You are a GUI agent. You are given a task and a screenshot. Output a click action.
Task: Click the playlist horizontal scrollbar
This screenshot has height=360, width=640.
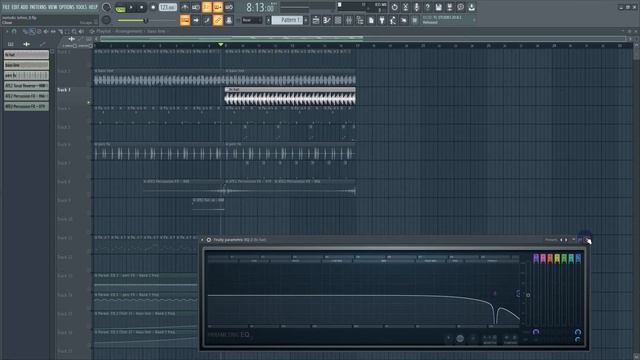coord(232,38)
